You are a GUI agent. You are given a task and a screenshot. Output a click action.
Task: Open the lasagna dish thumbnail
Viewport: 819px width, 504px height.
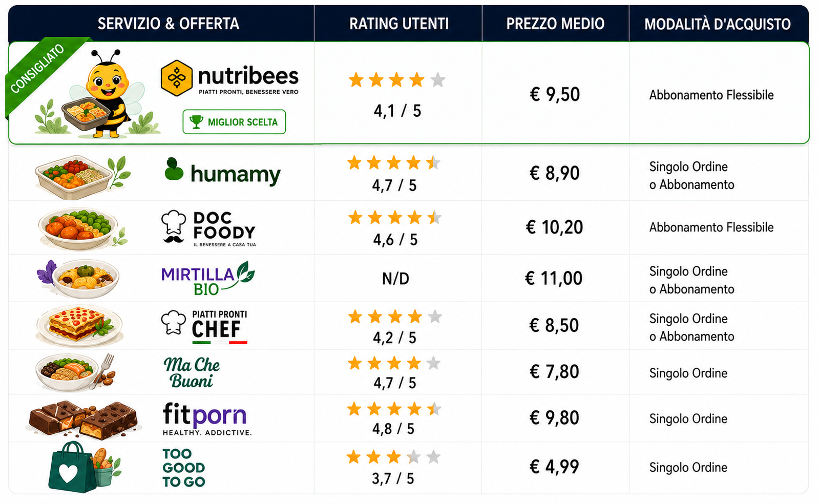(x=79, y=326)
